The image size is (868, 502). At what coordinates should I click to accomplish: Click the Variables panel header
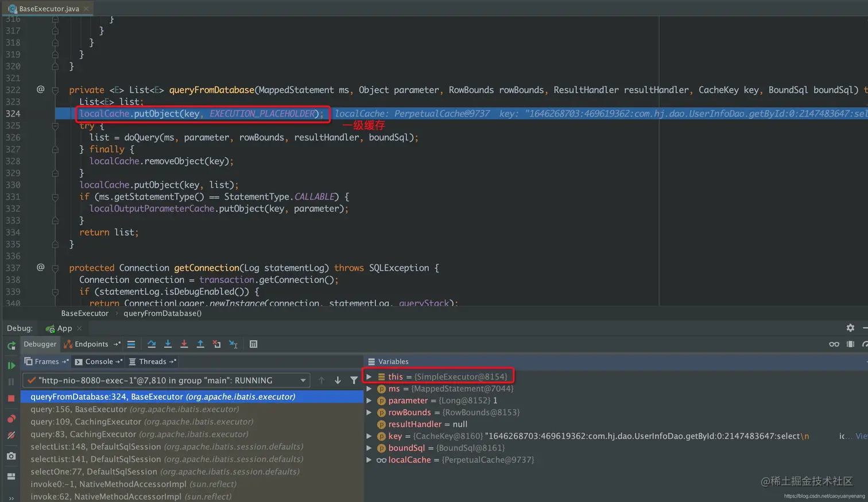[393, 361]
